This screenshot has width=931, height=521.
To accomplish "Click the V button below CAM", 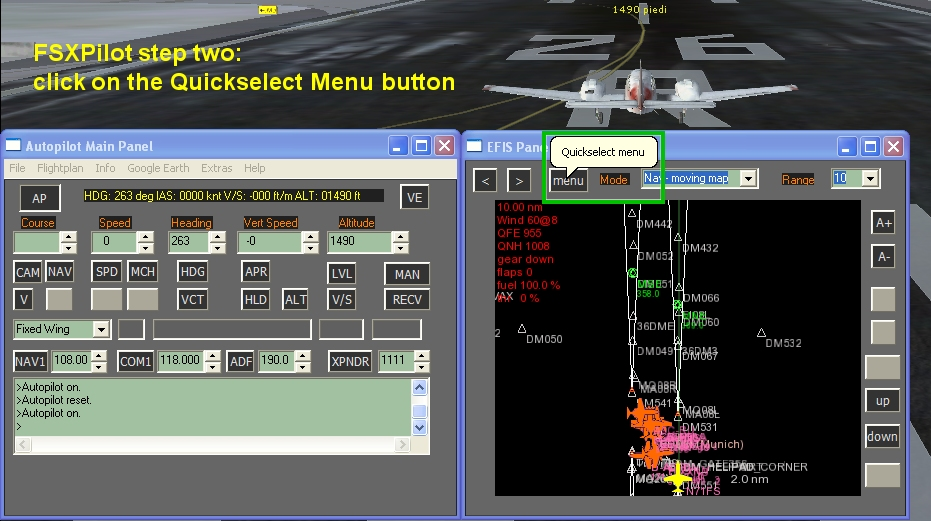I will [x=24, y=299].
